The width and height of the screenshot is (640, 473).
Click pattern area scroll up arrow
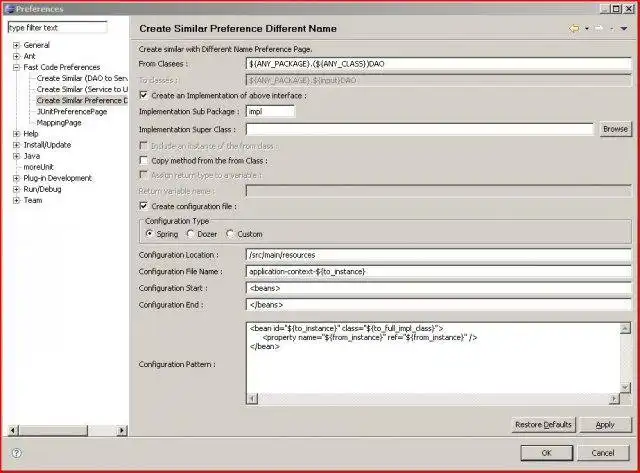pyautogui.click(x=625, y=328)
